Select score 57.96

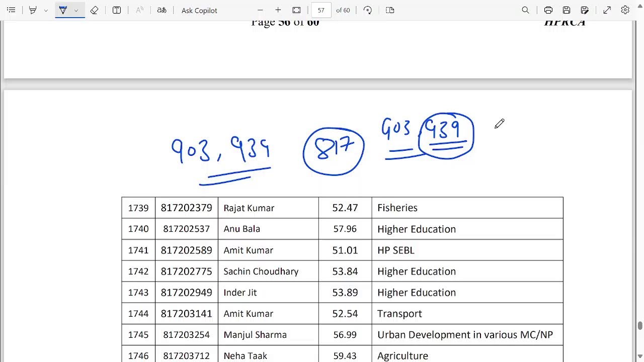point(345,229)
